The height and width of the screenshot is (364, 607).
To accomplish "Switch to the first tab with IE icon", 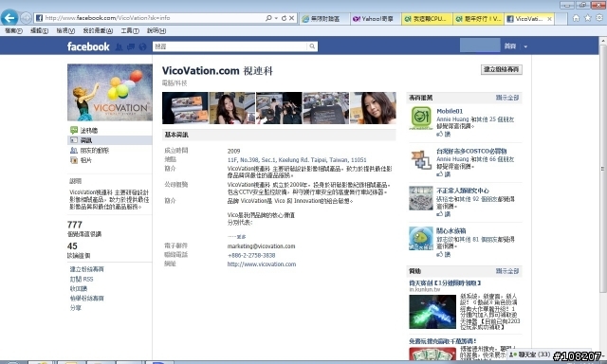I will tap(324, 19).
